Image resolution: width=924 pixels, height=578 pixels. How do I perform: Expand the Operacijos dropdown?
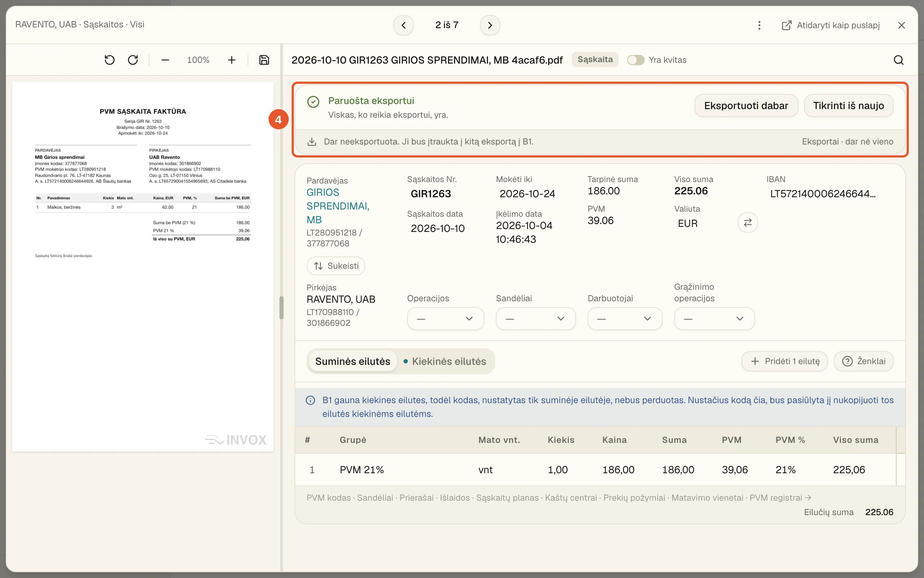pyautogui.click(x=446, y=318)
